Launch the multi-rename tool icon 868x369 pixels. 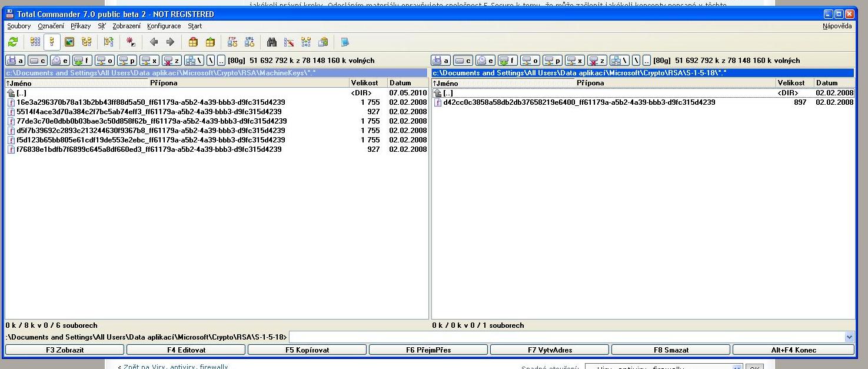point(289,42)
